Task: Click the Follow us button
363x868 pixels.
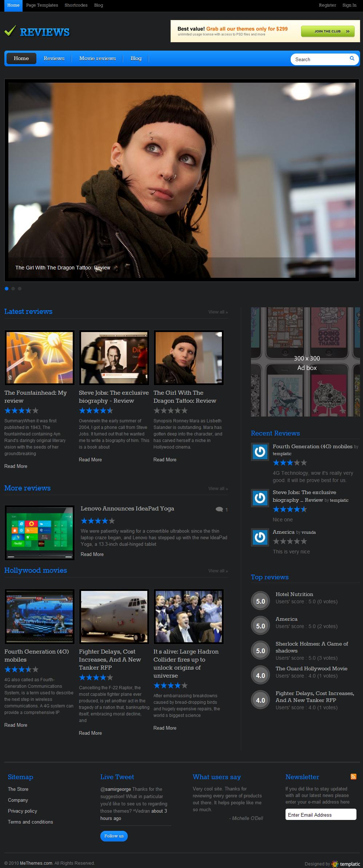Action: 114,836
